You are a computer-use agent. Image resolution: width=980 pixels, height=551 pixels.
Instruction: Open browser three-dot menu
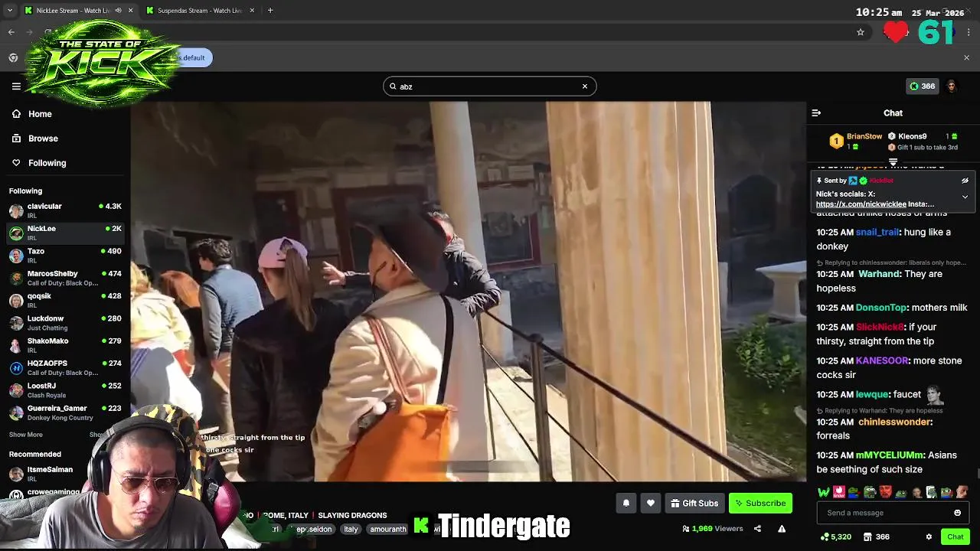[969, 32]
